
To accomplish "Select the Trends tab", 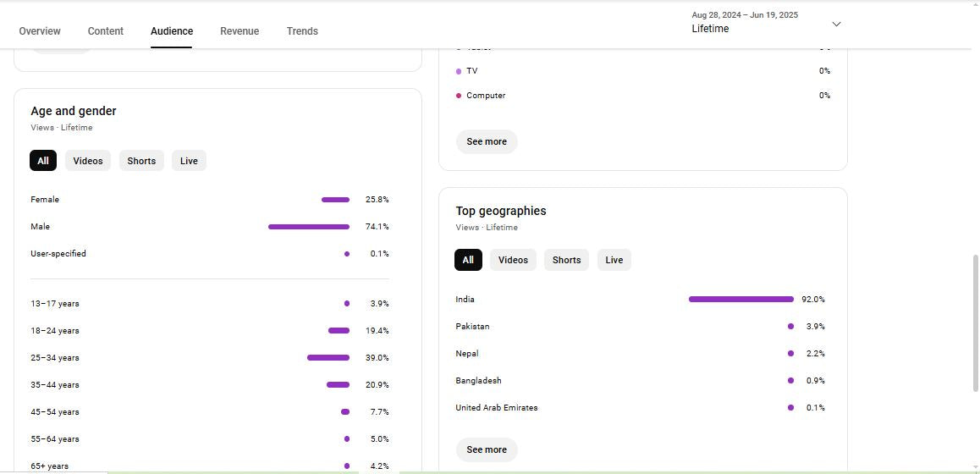I will [x=302, y=31].
